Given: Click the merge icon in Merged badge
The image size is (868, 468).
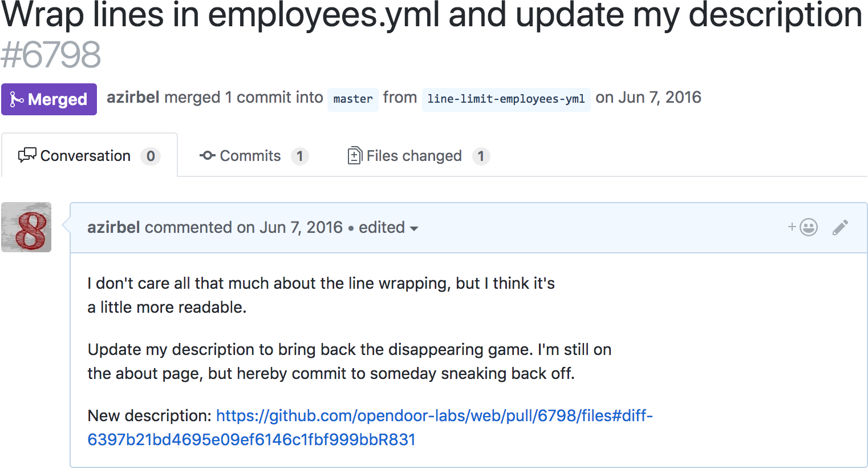Looking at the screenshot, I should [x=17, y=100].
